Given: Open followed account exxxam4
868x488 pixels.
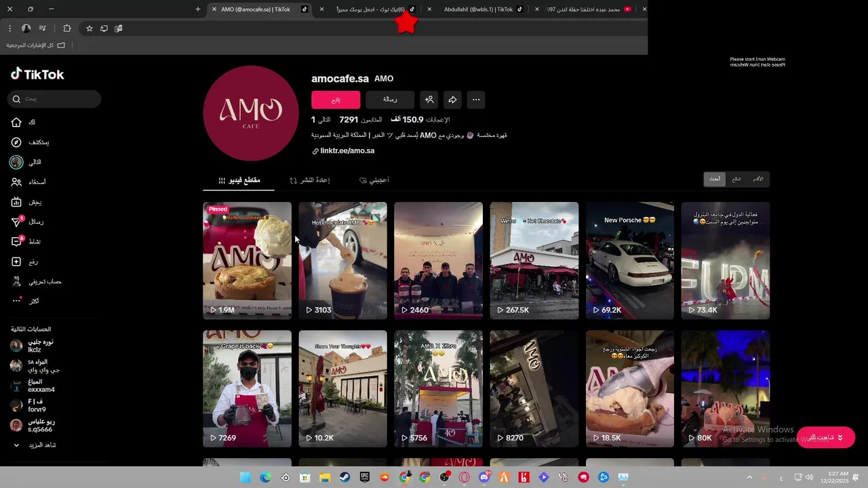Looking at the screenshot, I should coord(33,386).
